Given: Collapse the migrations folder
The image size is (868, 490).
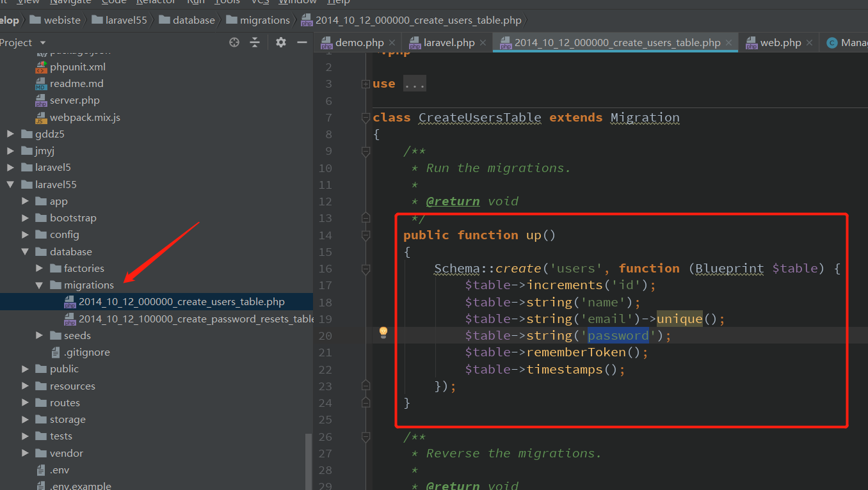Looking at the screenshot, I should pyautogui.click(x=39, y=285).
